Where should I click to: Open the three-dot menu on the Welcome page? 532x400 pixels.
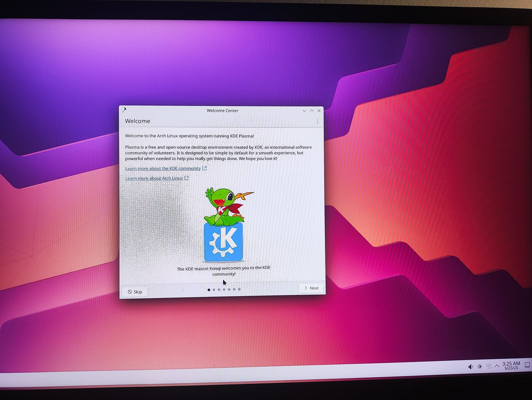(x=317, y=121)
